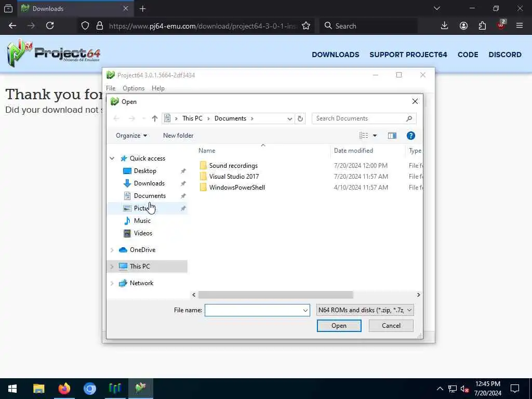The image size is (532, 399).
Task: Expand the OneDrive tree node
Action: point(112,250)
